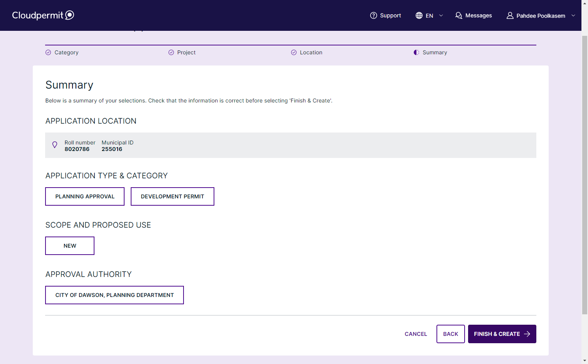This screenshot has height=364, width=588.
Task: Open the Support link
Action: [386, 15]
